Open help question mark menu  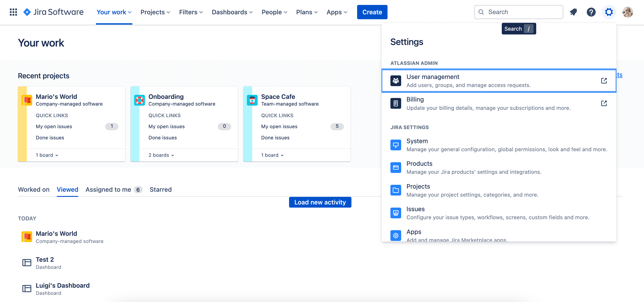pyautogui.click(x=591, y=11)
